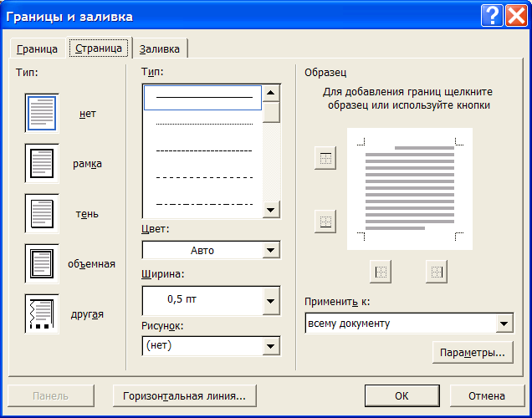Viewport: 532px width, 418px height.
Task: Click the Параметры... button
Action: pyautogui.click(x=473, y=353)
